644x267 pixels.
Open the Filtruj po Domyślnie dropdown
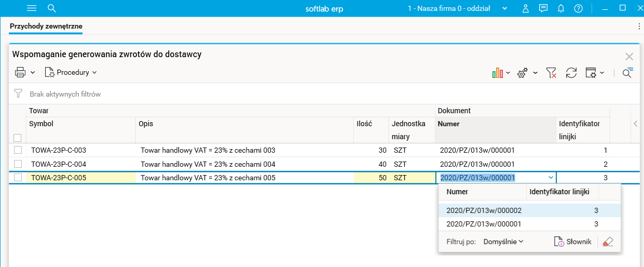click(503, 242)
